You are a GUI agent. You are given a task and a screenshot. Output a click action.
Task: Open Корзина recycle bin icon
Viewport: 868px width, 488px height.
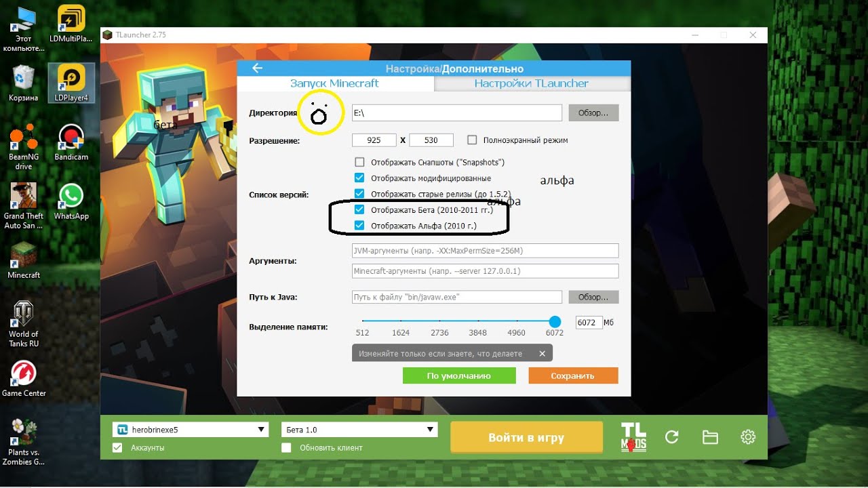click(x=24, y=83)
